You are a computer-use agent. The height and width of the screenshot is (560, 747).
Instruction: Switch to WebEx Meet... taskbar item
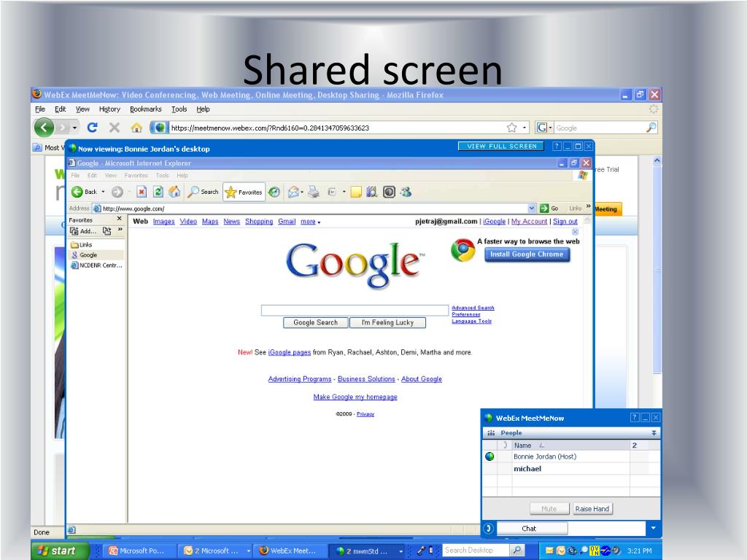point(289,551)
